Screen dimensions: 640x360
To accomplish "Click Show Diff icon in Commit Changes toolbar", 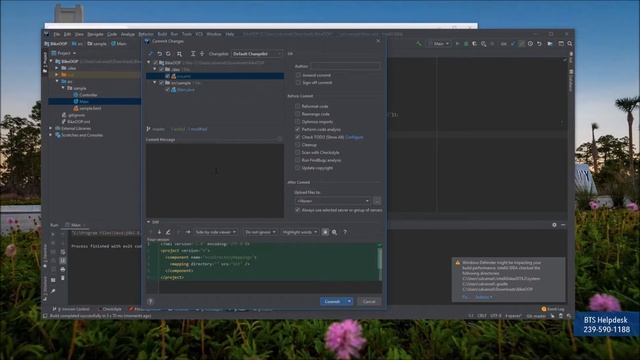I will pos(151,54).
